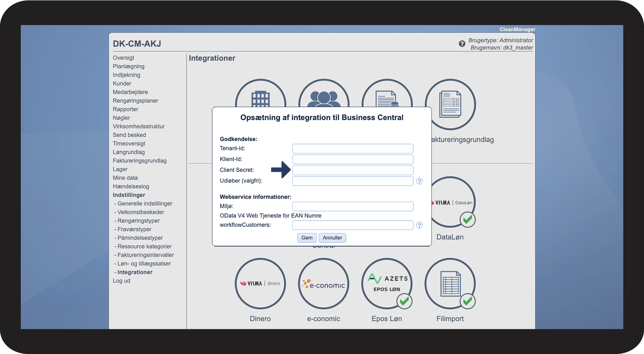Open the Faktureringsgrundlag document icon at top
Image resolution: width=644 pixels, height=354 pixels.
(450, 104)
